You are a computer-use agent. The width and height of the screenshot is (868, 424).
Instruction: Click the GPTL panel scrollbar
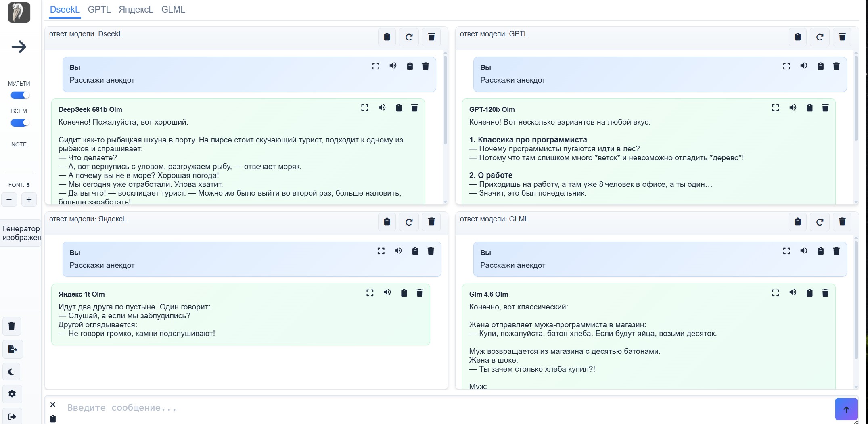[856, 98]
